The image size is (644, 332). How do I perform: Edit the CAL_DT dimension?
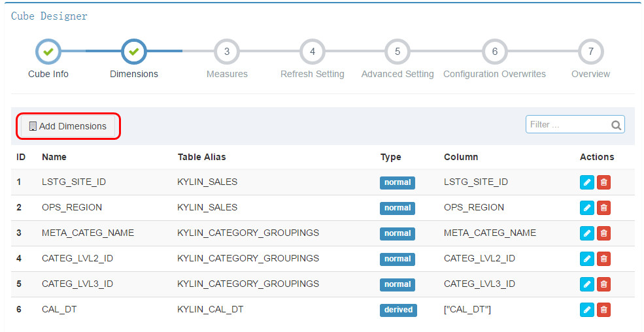point(587,309)
